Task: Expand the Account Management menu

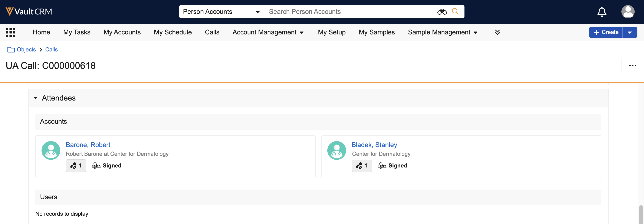Action: click(x=268, y=32)
